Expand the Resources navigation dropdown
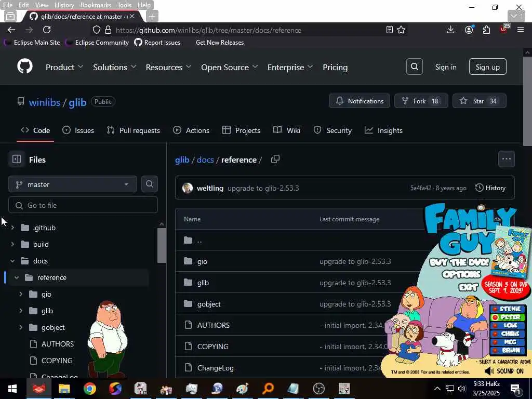 click(169, 67)
